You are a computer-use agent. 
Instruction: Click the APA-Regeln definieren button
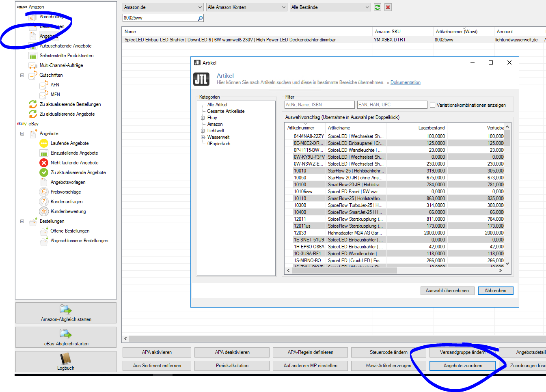310,352
